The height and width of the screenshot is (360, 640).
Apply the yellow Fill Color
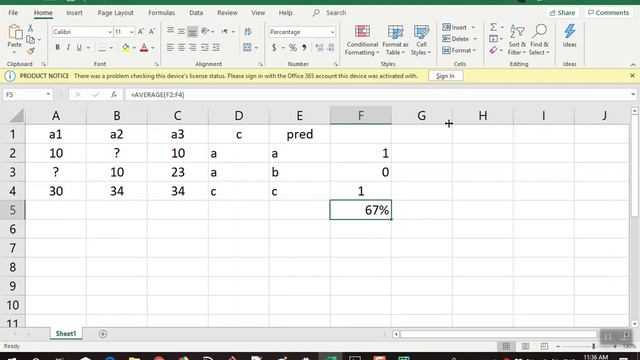tap(126, 48)
